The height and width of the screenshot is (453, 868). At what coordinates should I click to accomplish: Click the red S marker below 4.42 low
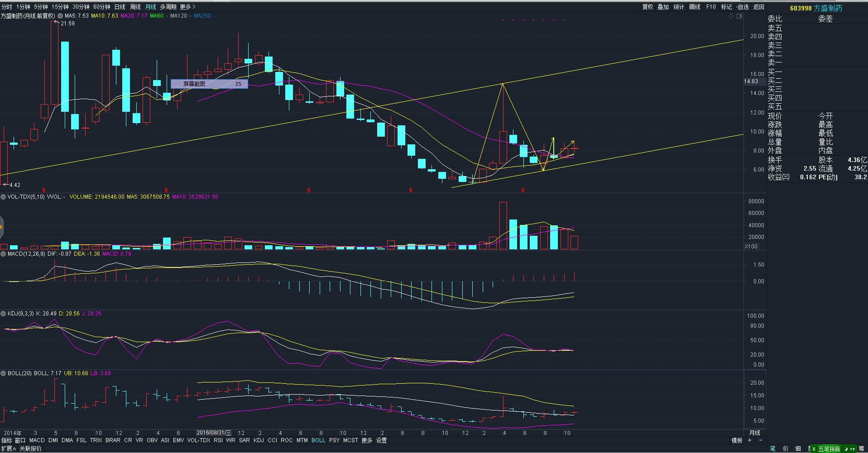(44, 190)
